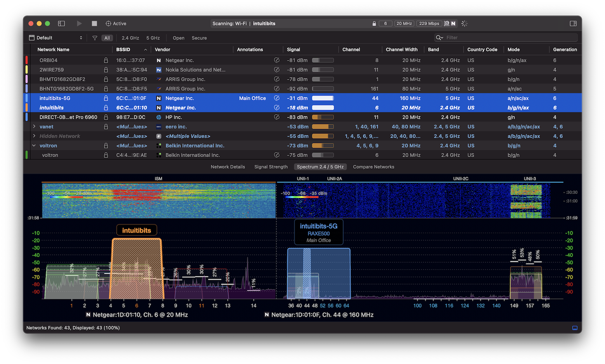
Task: Click lock icon in ORBI04 row
Action: click(x=106, y=60)
